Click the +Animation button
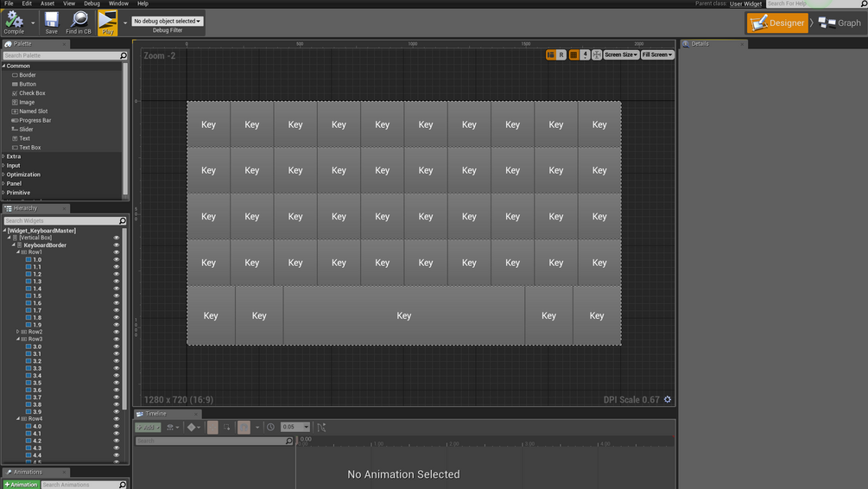This screenshot has width=868, height=489. click(x=22, y=485)
